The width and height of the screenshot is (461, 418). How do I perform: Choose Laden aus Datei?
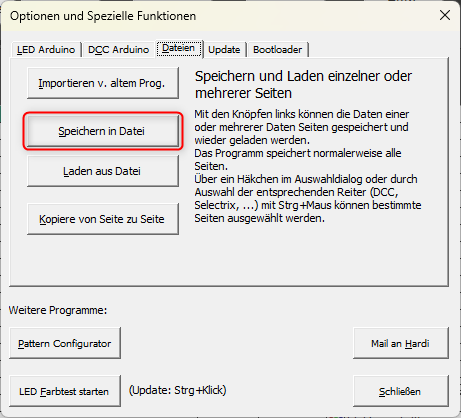(x=103, y=171)
